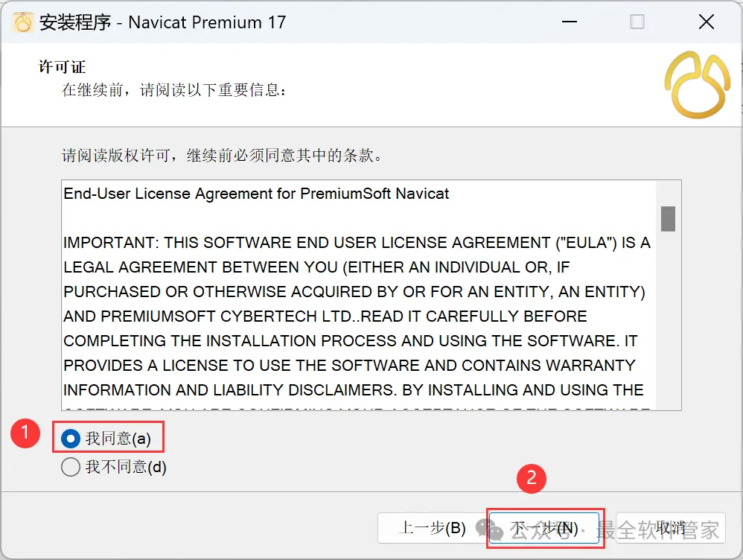Select the 我同意(a) radio button
743x560 pixels.
(x=71, y=438)
